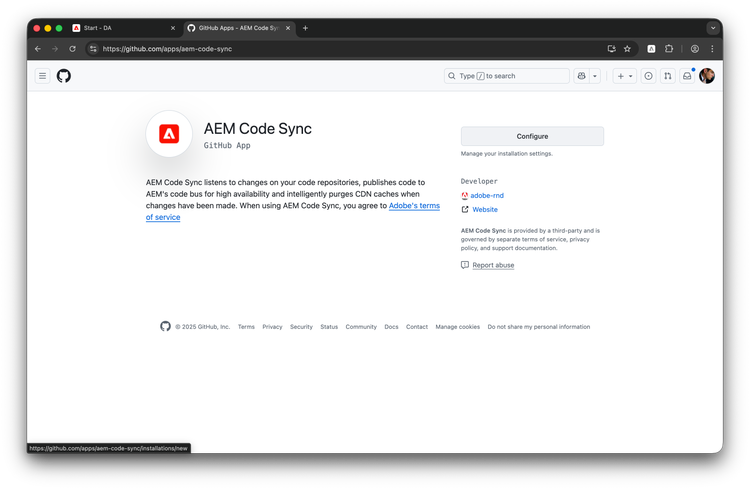This screenshot has width=750, height=489.
Task: Open the Copilot chat icon
Action: click(581, 76)
